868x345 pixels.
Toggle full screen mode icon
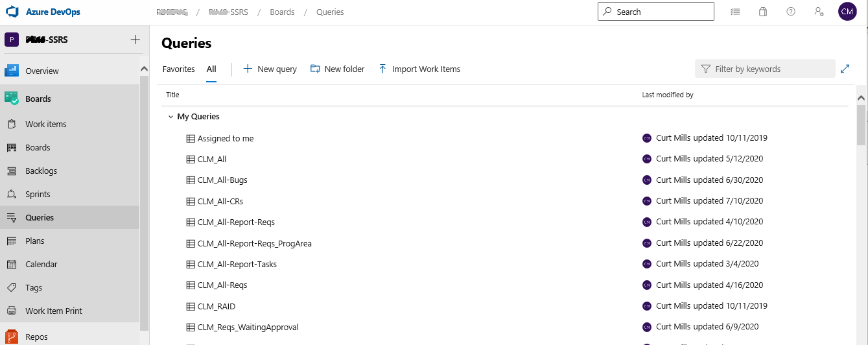[x=845, y=69]
